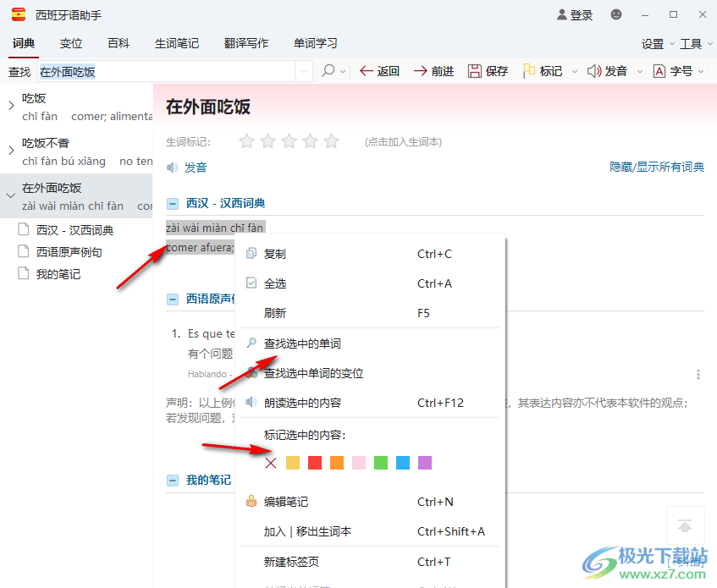Click the second vocabulary star

[x=267, y=141]
